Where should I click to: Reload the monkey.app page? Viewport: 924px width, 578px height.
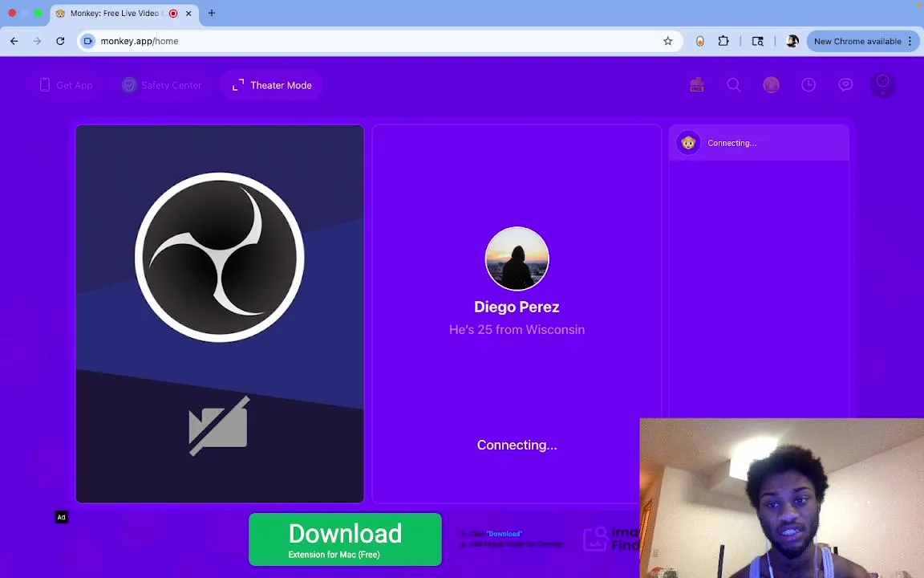tap(60, 41)
